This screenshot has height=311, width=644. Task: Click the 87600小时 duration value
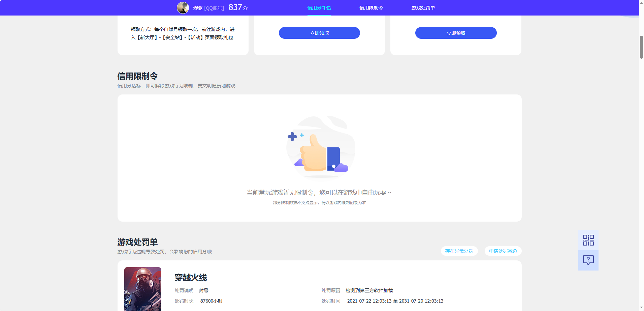(212, 301)
